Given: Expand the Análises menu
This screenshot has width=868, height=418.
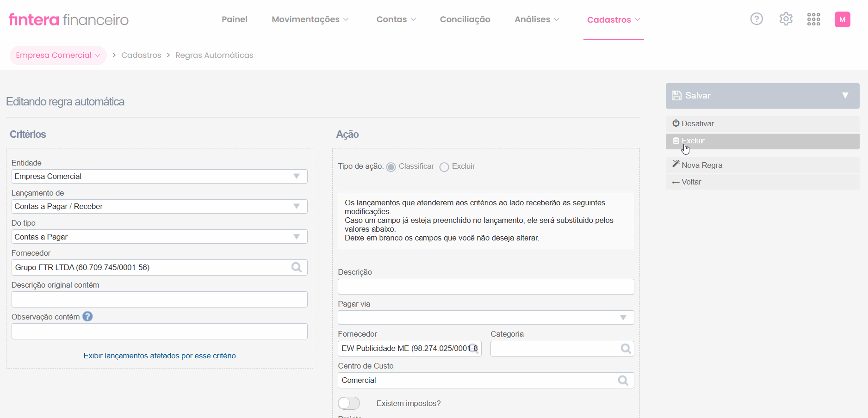Looking at the screenshot, I should pos(537,19).
